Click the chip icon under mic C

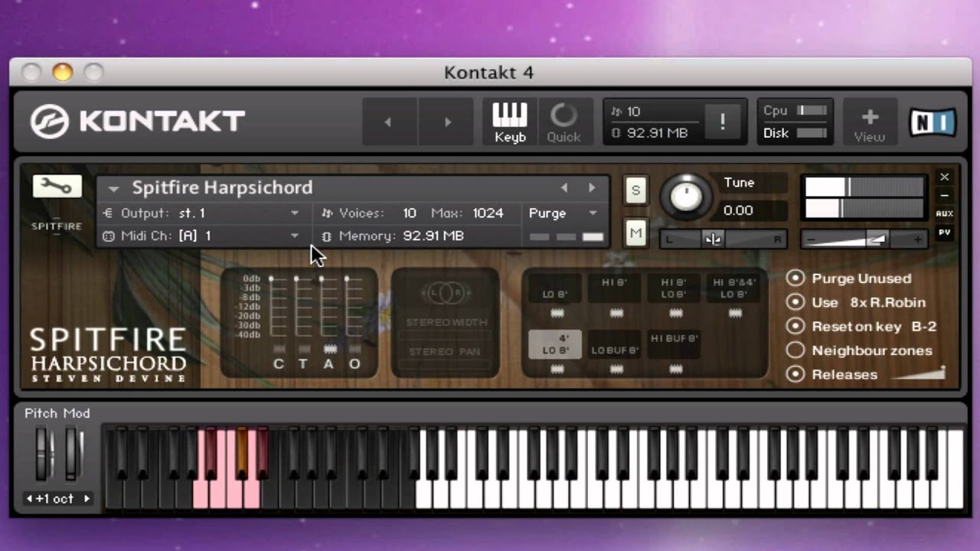point(279,349)
